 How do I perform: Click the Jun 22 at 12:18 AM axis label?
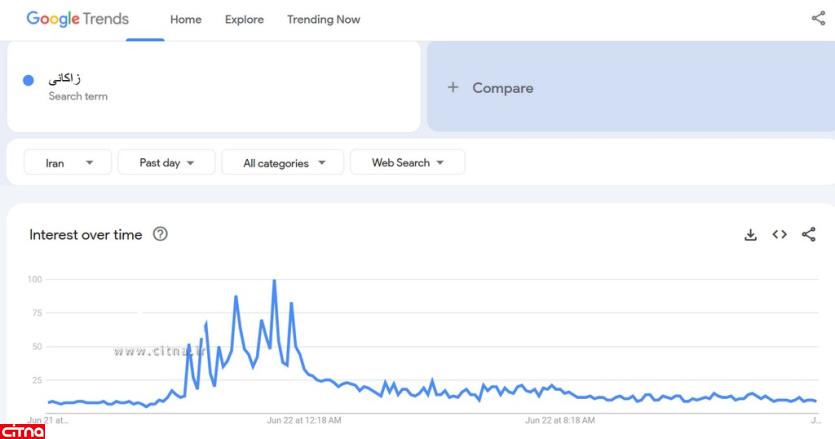click(304, 420)
